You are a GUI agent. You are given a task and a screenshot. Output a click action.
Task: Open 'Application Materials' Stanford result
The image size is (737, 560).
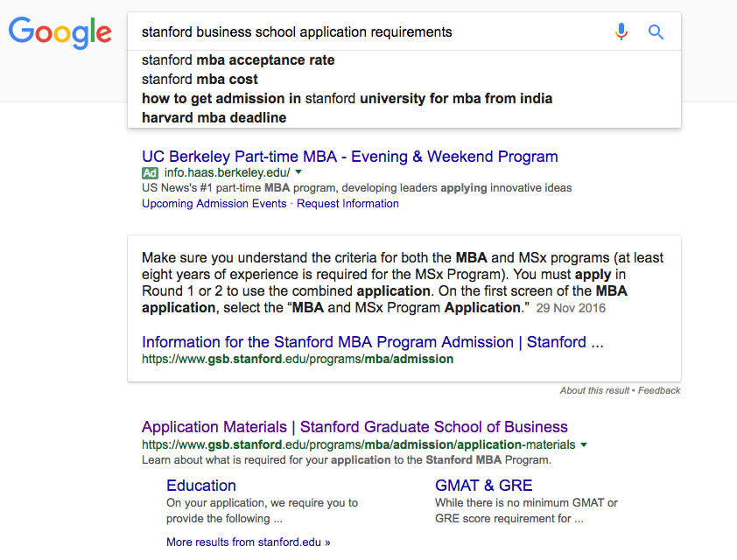tap(354, 427)
